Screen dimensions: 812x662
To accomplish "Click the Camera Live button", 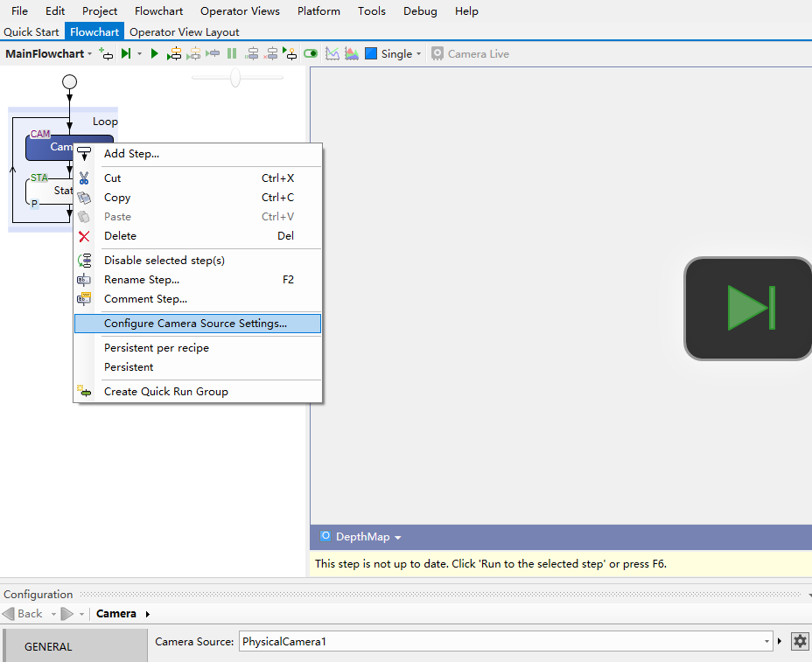I will pyautogui.click(x=470, y=54).
